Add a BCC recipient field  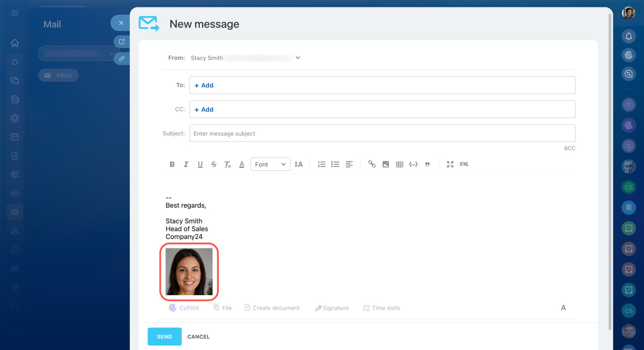tap(570, 148)
